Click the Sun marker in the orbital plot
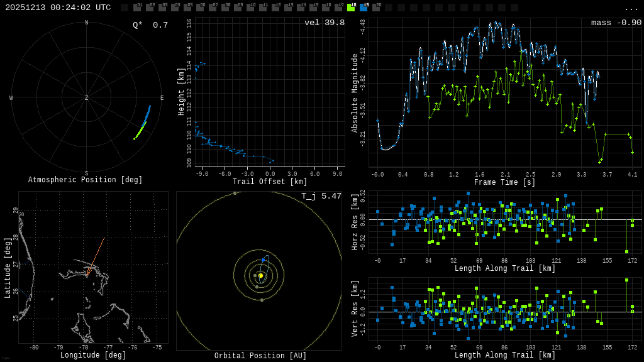 click(260, 275)
